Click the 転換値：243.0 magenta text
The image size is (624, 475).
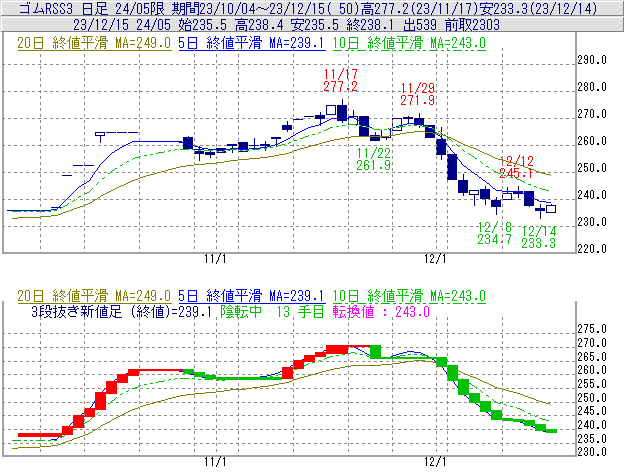click(381, 312)
